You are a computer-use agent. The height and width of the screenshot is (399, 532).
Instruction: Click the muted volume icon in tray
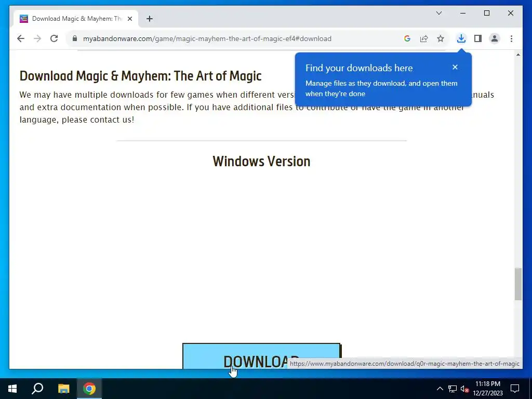(464, 389)
